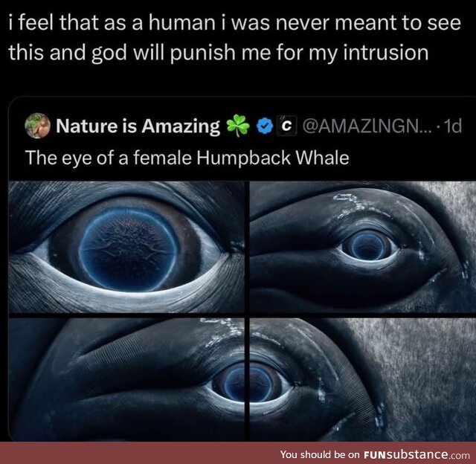Viewport: 476px width, 464px height.
Task: Click 'You should be on' banner text
Action: [x=320, y=454]
